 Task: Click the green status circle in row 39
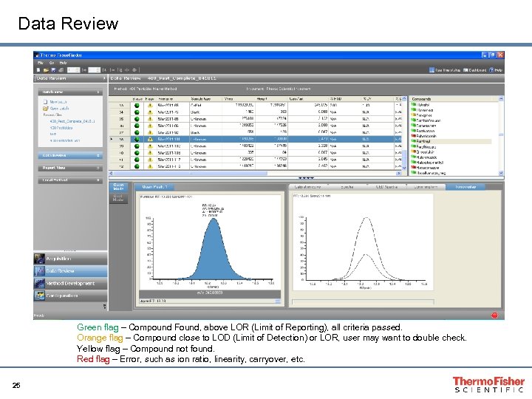pyautogui.click(x=137, y=146)
